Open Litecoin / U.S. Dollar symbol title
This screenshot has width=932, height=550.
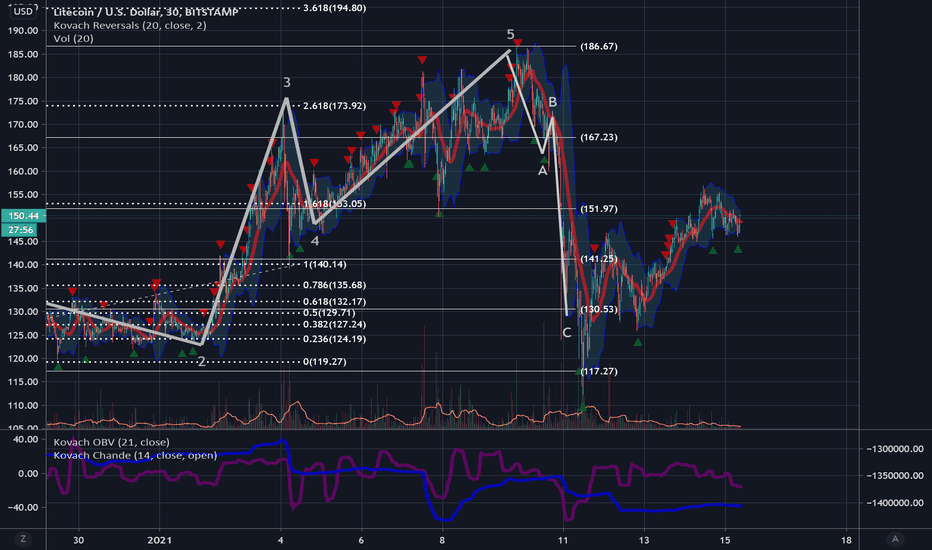146,12
